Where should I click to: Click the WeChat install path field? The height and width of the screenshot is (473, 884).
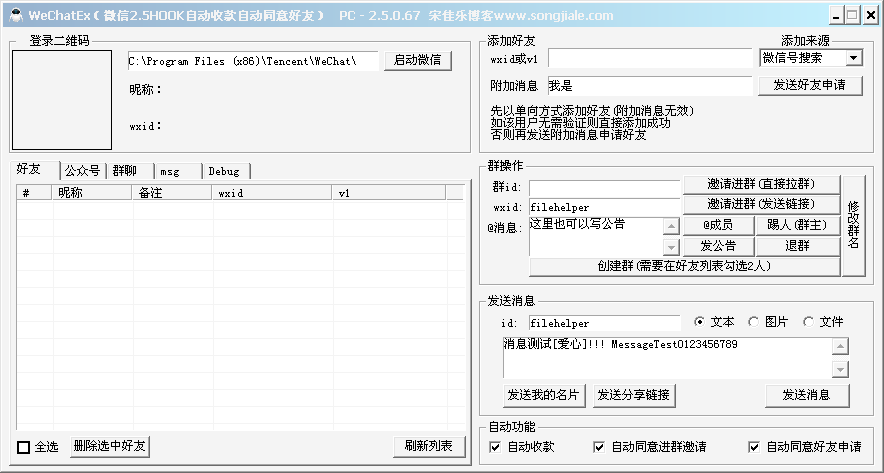coord(253,61)
